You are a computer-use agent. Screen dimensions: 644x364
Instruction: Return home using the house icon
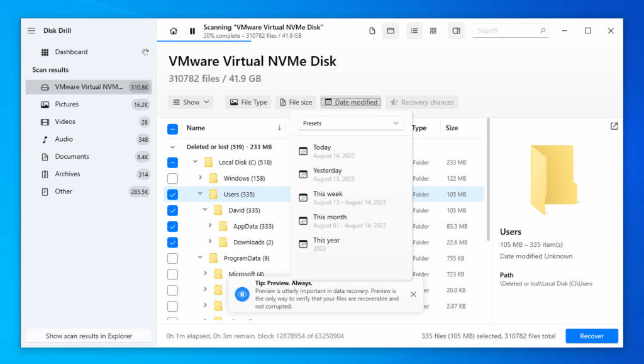(x=173, y=30)
